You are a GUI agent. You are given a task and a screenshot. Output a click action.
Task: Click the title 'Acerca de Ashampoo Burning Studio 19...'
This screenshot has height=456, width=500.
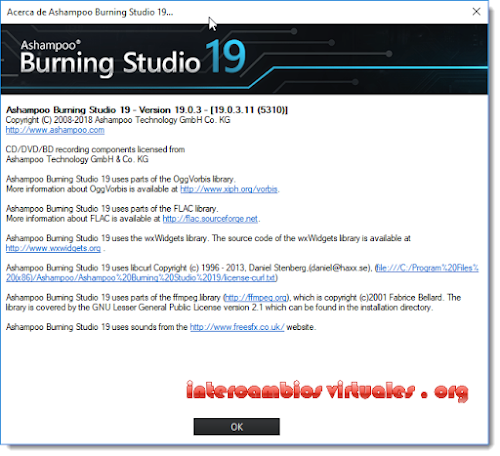click(90, 12)
